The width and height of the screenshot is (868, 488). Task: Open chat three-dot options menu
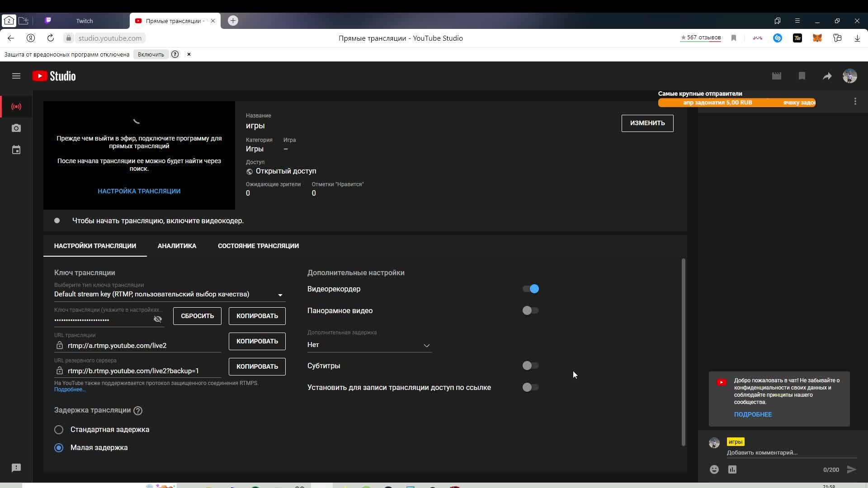(855, 102)
